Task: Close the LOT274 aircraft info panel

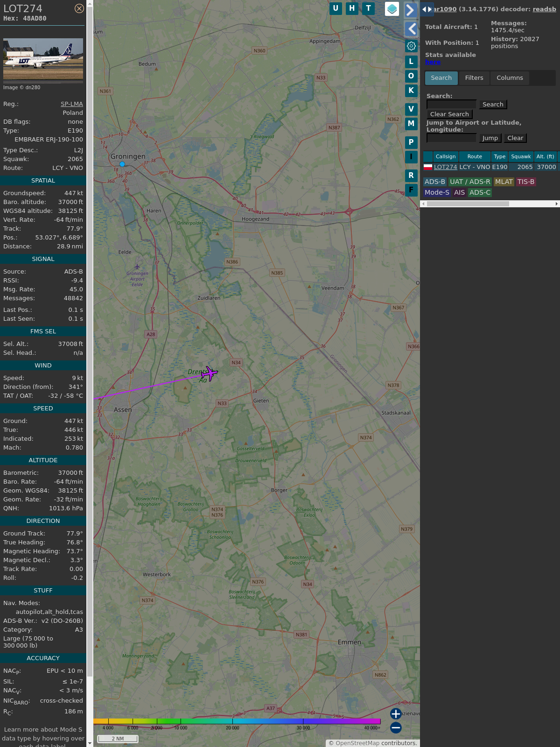Action: tap(79, 8)
